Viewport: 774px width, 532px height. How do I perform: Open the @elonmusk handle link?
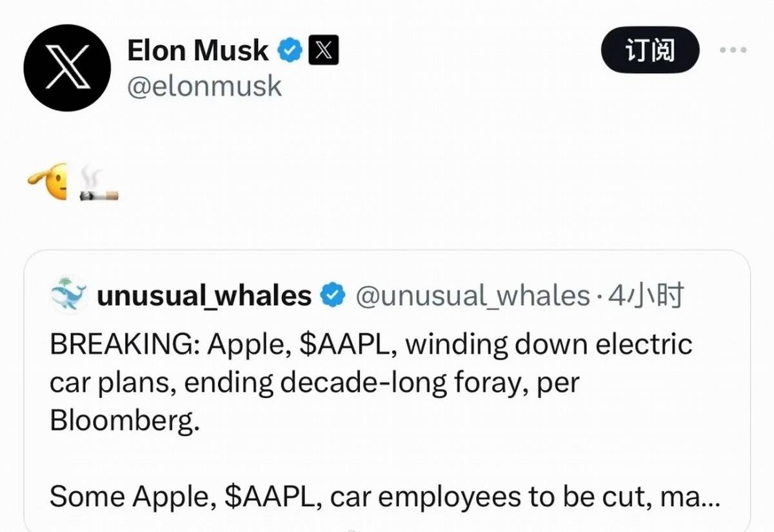point(204,86)
